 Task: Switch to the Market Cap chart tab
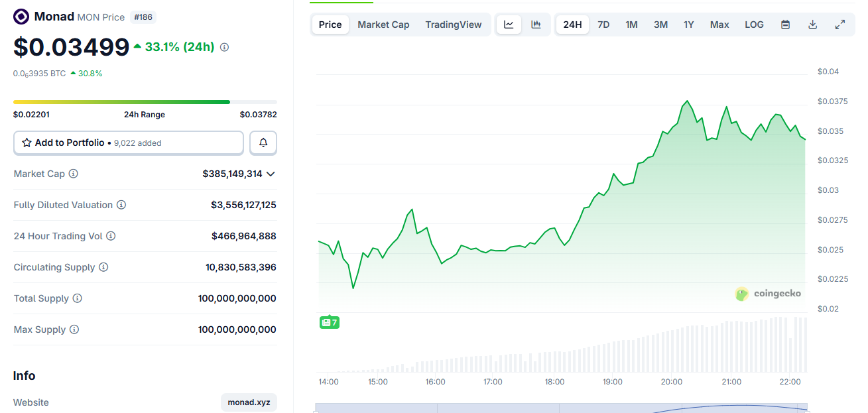(x=383, y=24)
